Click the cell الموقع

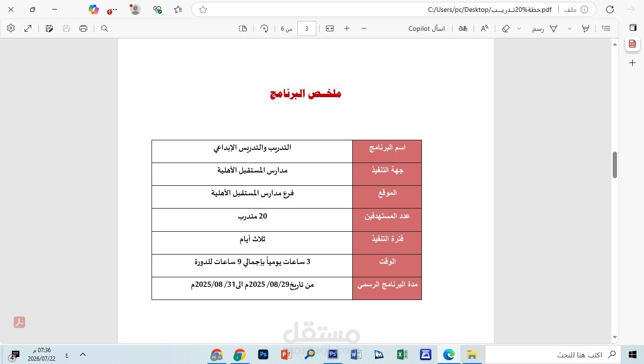coord(387,197)
